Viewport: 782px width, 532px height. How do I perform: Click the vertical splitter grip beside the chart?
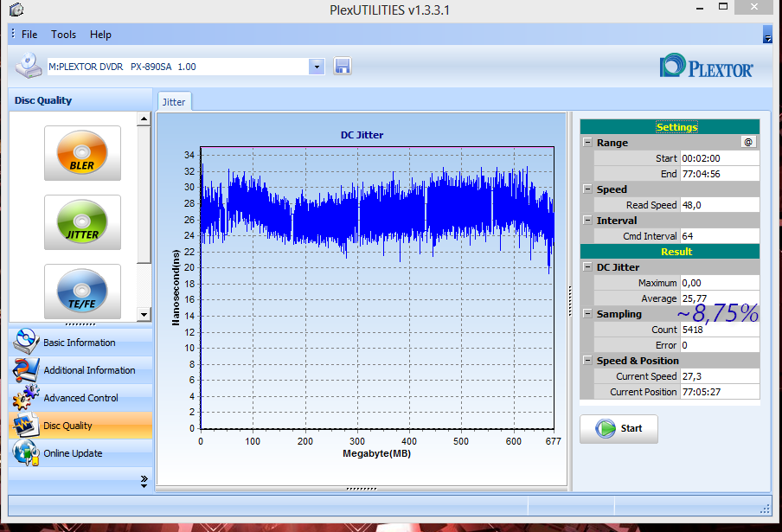[569, 301]
